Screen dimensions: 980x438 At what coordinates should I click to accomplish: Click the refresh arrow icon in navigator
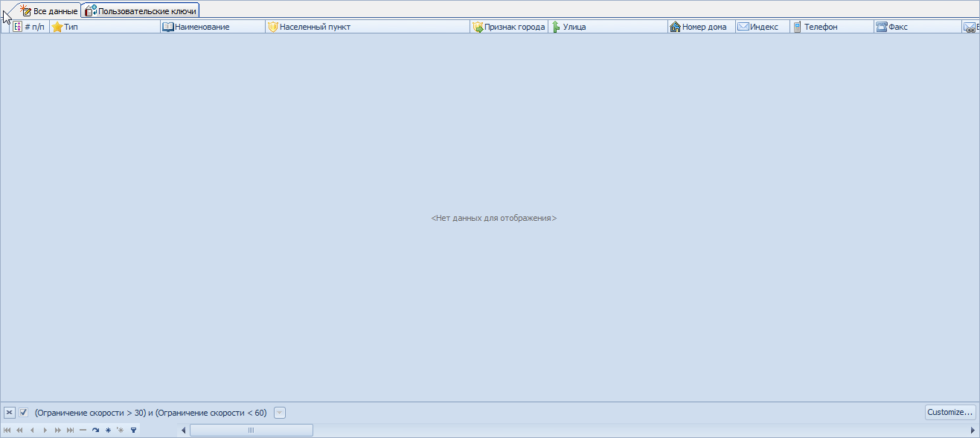click(95, 430)
